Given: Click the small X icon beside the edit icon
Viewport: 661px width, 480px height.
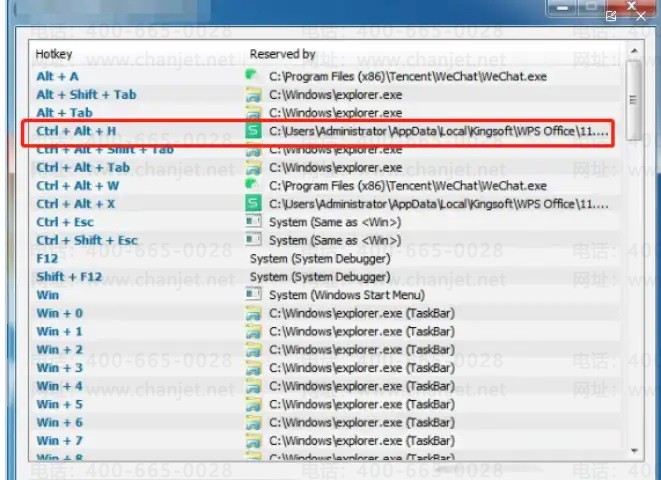Looking at the screenshot, I should tap(641, 16).
